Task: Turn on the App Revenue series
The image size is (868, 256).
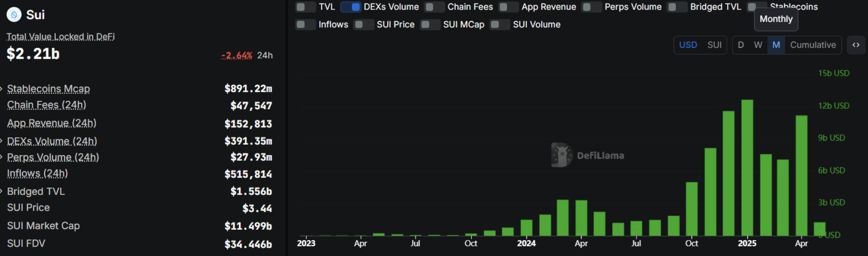Action: tap(508, 7)
